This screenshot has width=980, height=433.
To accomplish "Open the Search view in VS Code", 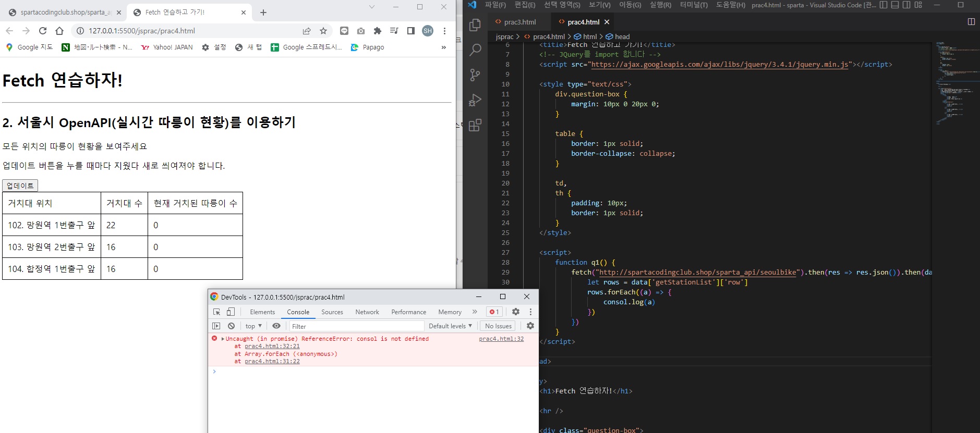I will pyautogui.click(x=475, y=50).
